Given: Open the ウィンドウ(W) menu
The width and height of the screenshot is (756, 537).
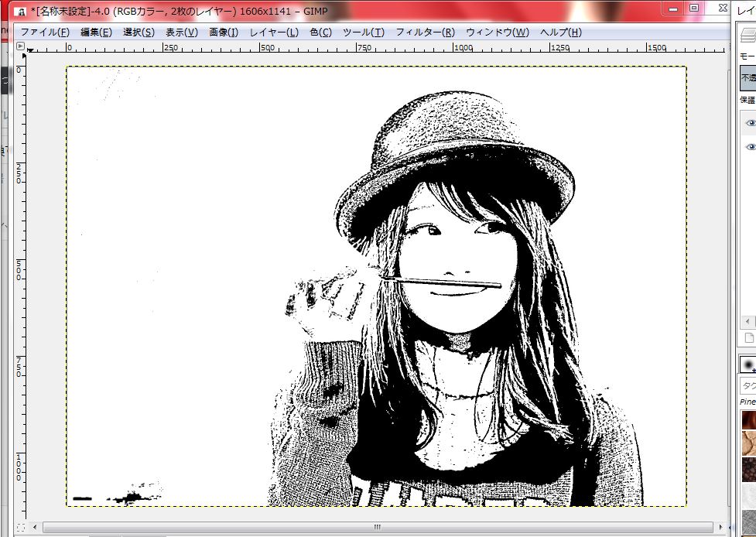Looking at the screenshot, I should pyautogui.click(x=498, y=32).
